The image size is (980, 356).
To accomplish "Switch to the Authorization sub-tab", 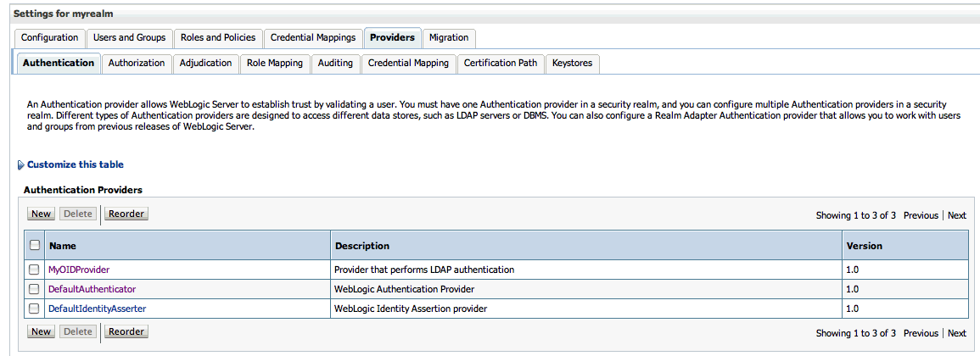I will point(137,64).
